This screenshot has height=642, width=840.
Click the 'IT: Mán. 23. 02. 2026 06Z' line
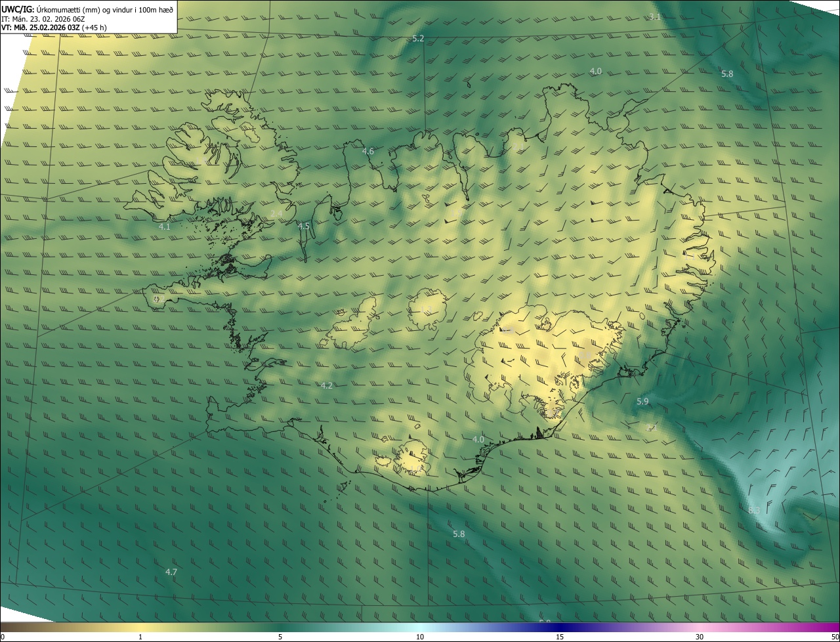click(45, 19)
